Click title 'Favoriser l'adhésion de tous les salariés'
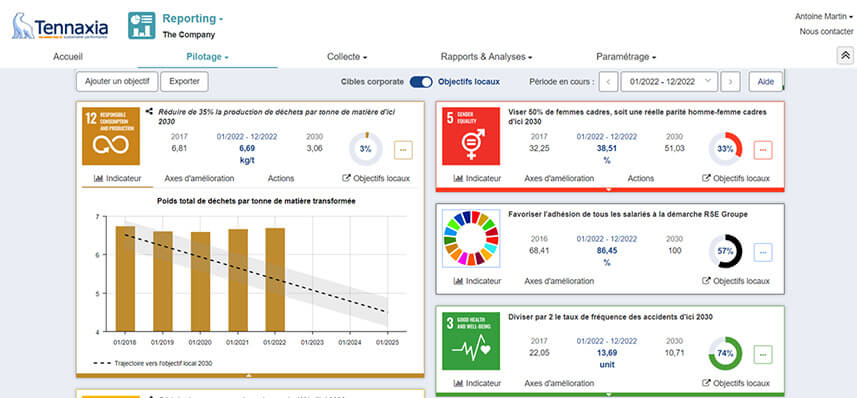This screenshot has height=398, width=857. tap(628, 214)
